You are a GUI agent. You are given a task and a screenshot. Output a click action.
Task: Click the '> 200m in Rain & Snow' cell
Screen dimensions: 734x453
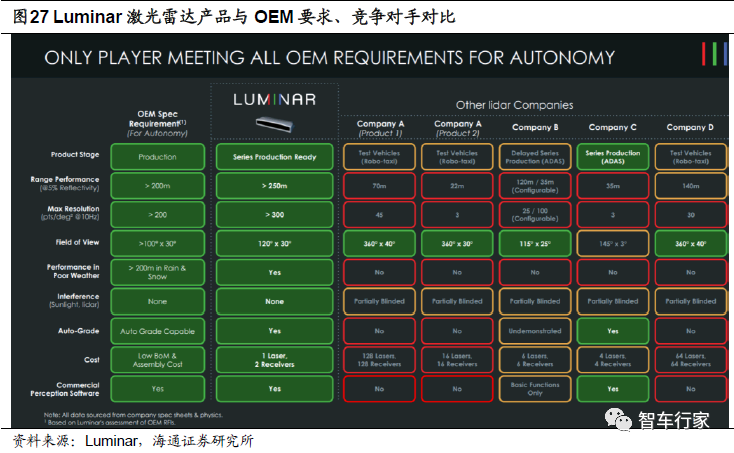(x=158, y=272)
